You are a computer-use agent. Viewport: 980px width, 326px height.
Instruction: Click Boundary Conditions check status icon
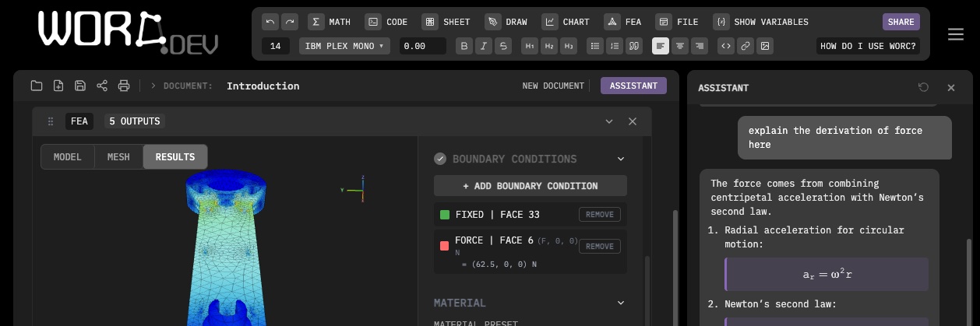[440, 159]
